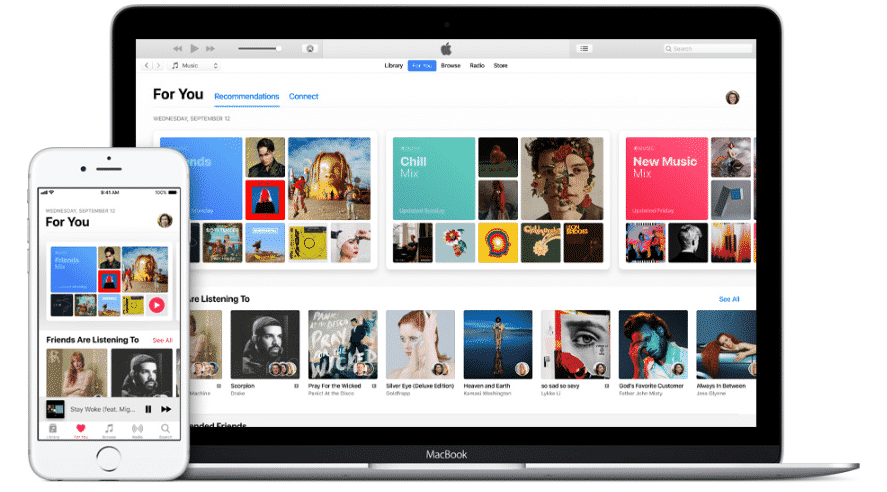This screenshot has height=492, width=887.
Task: Click the iTunes Search field
Action: pos(708,48)
